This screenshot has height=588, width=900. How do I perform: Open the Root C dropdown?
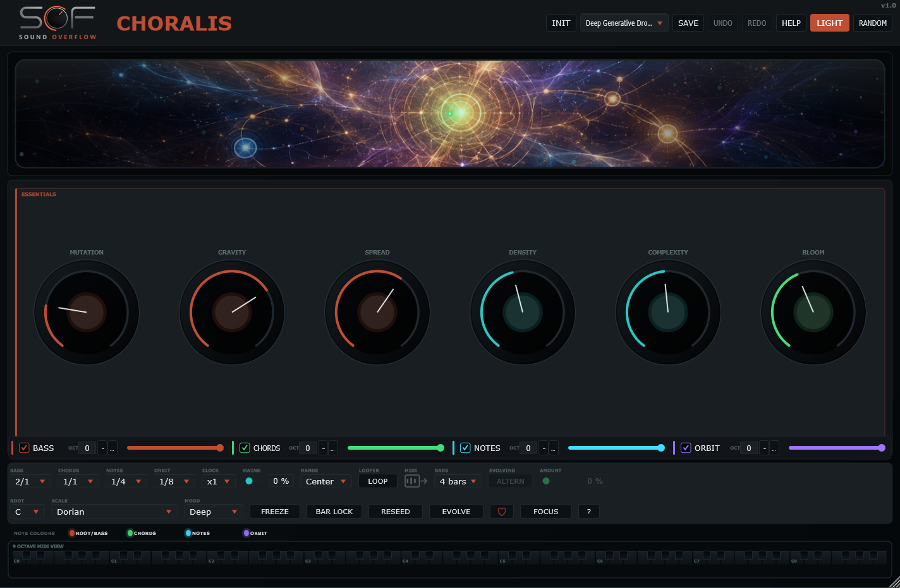click(x=27, y=512)
